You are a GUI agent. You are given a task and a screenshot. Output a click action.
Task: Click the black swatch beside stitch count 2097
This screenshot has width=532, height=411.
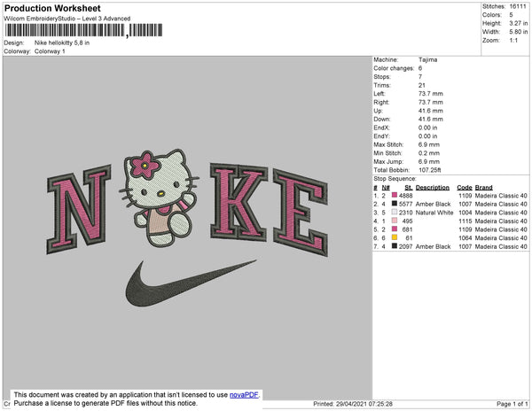[395, 246]
